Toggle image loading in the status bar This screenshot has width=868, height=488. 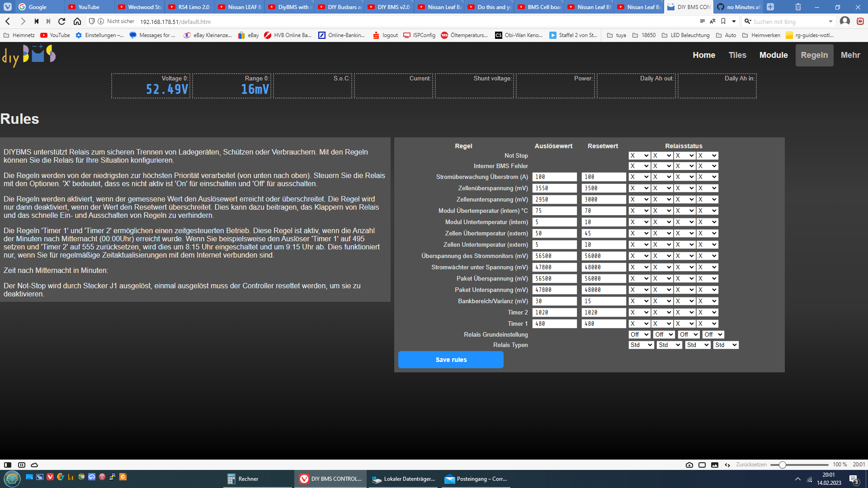click(x=715, y=465)
